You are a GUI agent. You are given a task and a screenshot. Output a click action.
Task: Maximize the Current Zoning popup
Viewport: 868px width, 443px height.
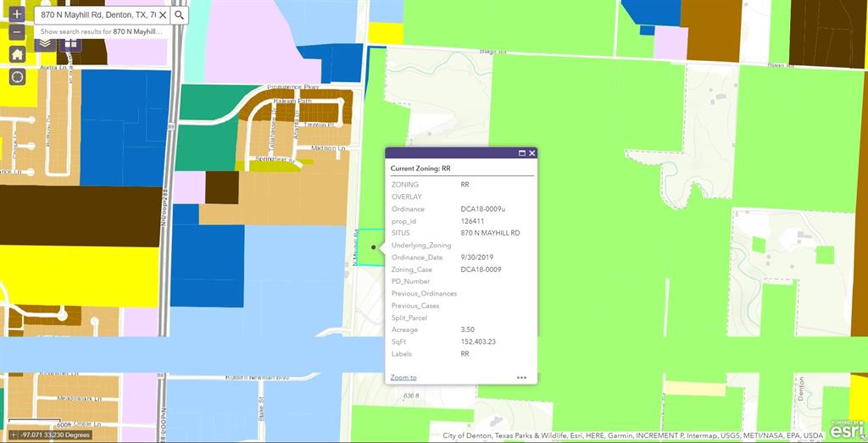tap(522, 153)
